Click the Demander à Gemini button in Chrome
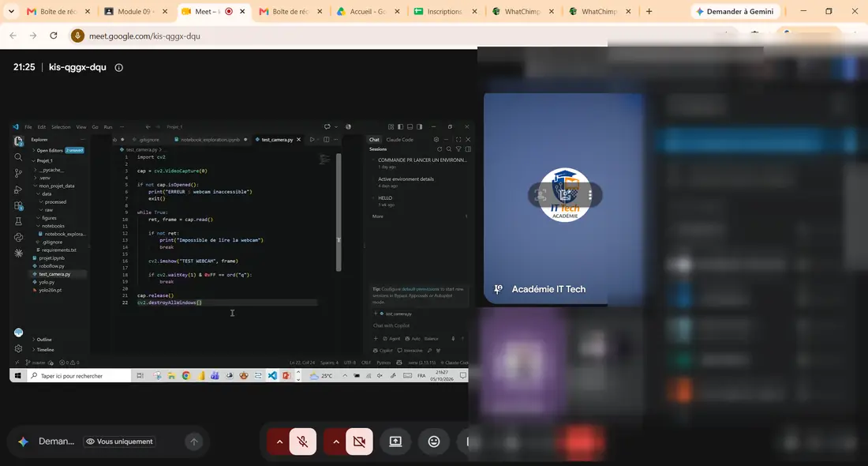868x466 pixels. pos(735,11)
